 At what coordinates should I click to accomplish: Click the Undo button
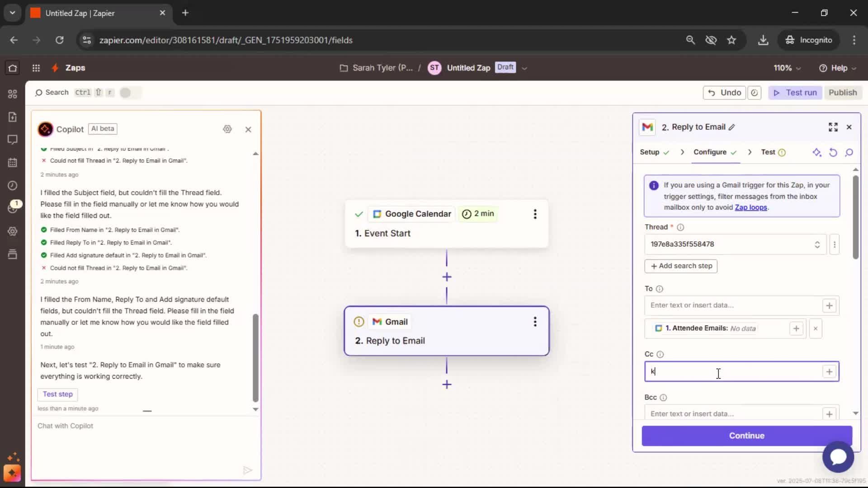coord(724,93)
